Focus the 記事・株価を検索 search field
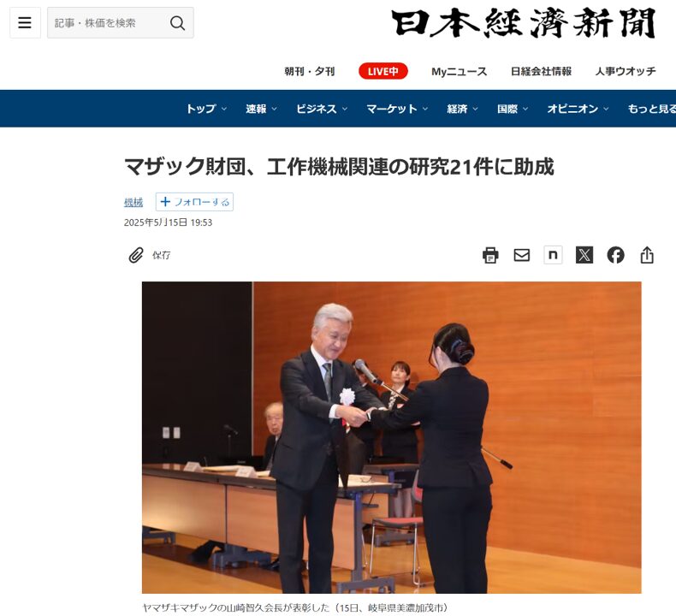The image size is (676, 616). pos(108,23)
